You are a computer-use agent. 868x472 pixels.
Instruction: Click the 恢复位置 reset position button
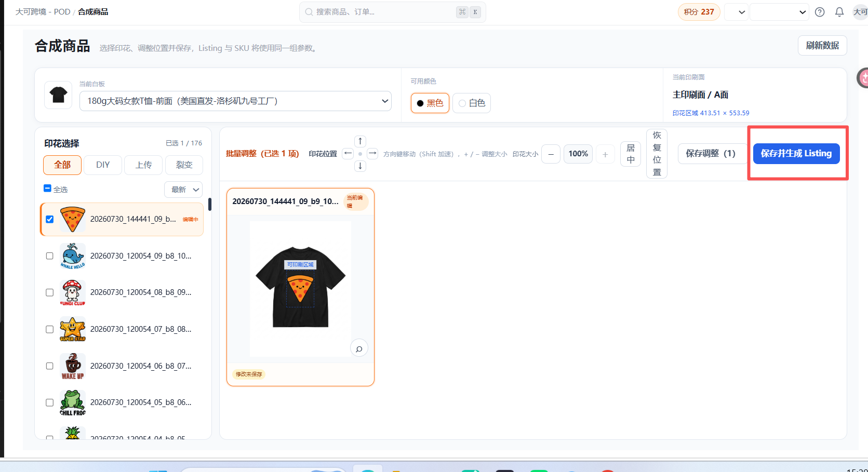tap(657, 154)
